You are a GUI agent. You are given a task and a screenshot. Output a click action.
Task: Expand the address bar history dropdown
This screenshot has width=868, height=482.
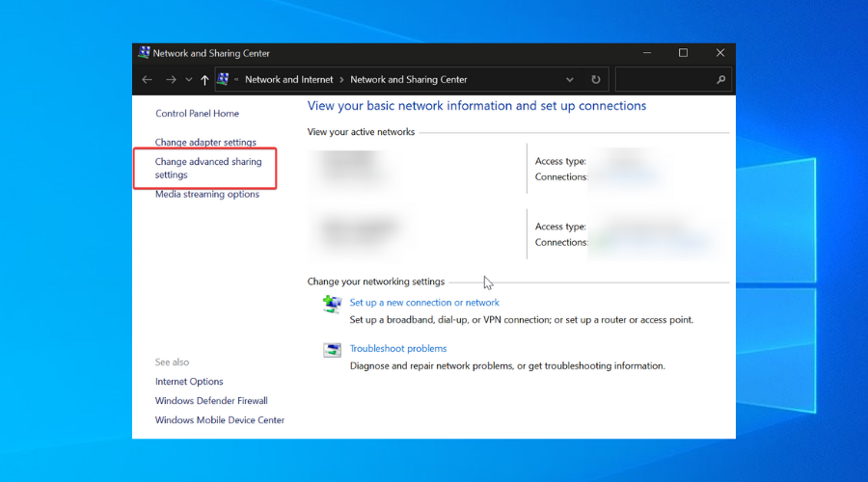click(570, 80)
